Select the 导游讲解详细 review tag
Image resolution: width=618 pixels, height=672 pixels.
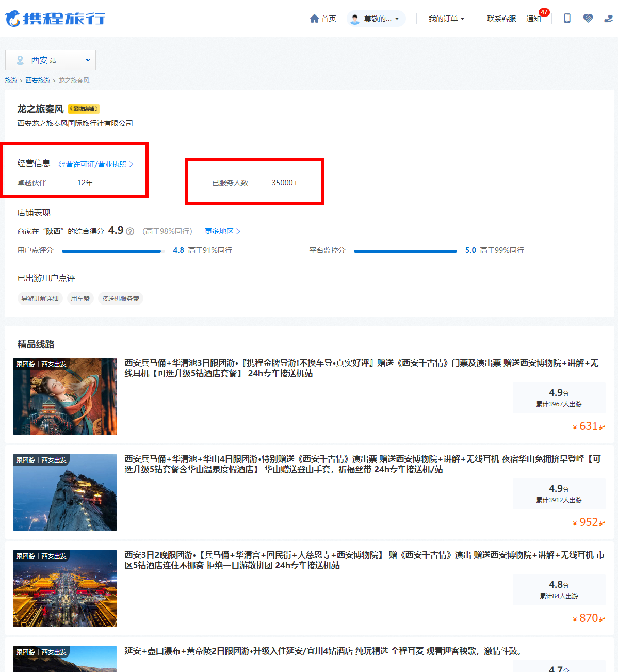[40, 298]
